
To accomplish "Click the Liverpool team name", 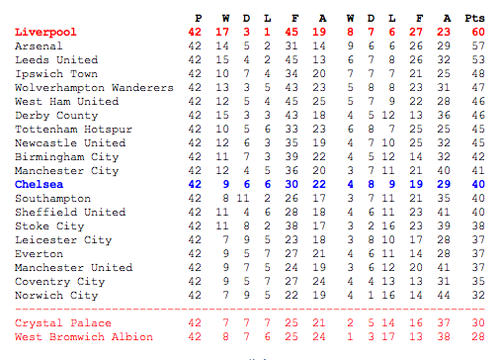I will point(46,32).
